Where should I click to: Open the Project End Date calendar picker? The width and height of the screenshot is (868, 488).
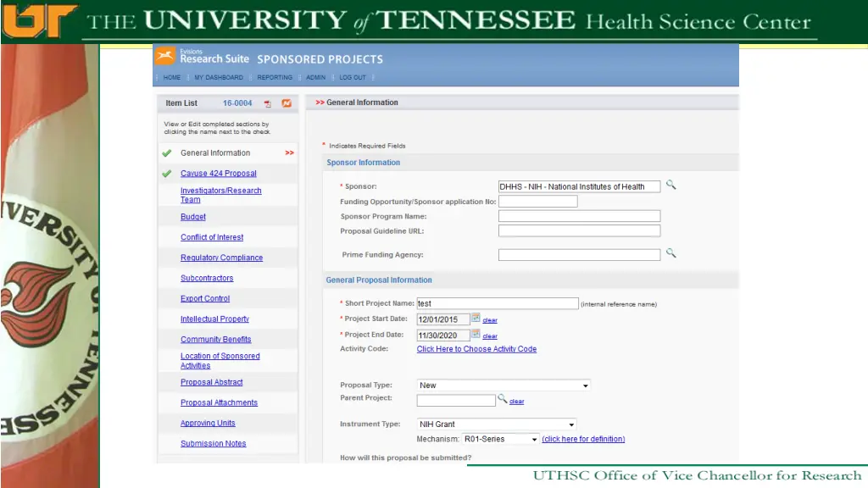[x=476, y=334]
